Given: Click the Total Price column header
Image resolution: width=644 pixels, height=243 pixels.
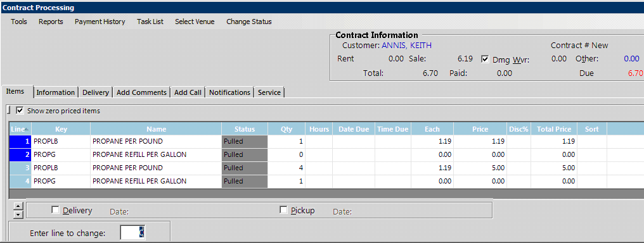Looking at the screenshot, I should click(x=554, y=129).
